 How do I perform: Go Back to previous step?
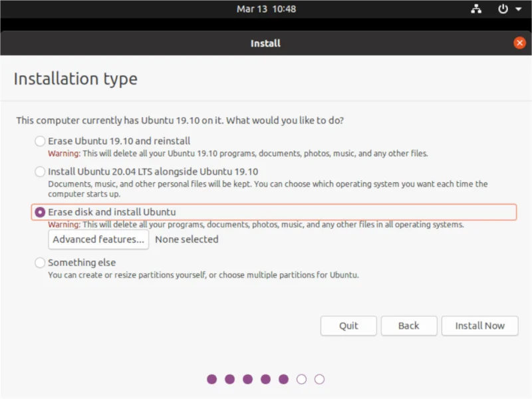[x=409, y=326]
